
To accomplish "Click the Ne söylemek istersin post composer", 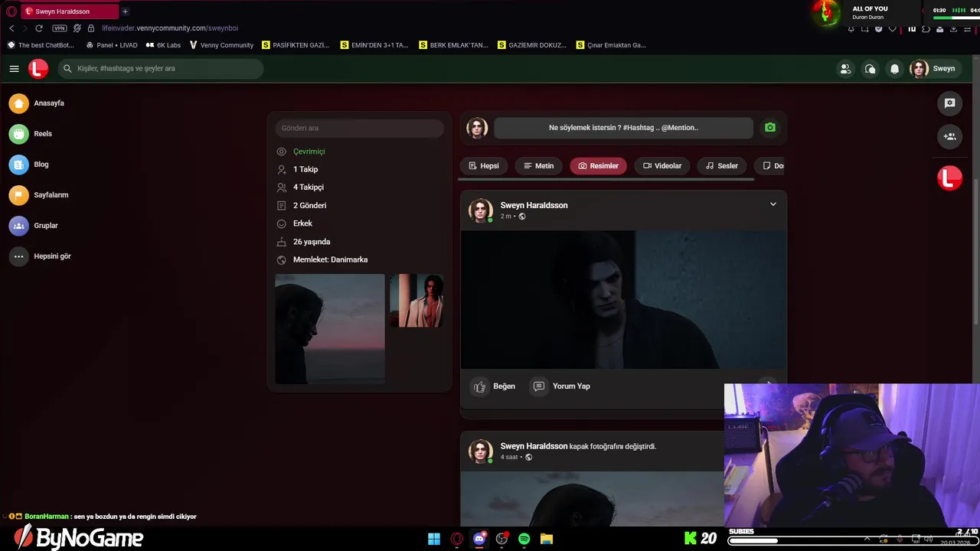I will pyautogui.click(x=623, y=128).
